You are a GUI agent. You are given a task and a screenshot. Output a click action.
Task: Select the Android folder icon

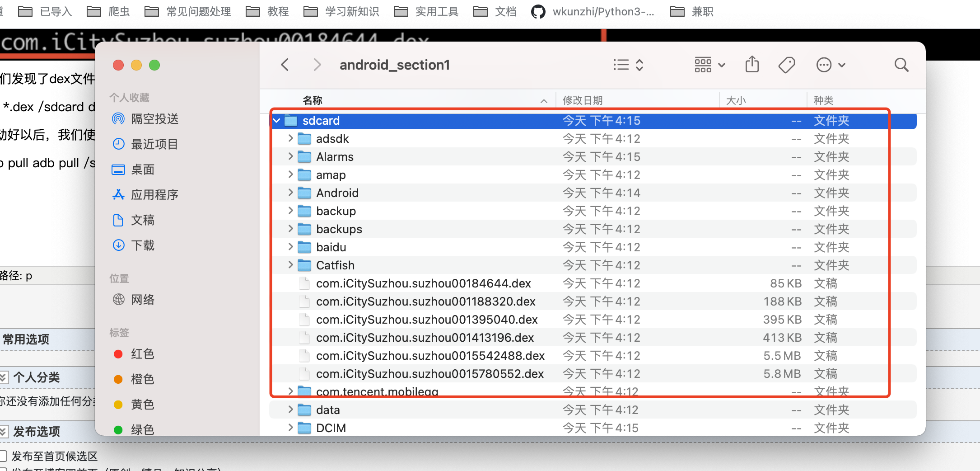coord(304,193)
